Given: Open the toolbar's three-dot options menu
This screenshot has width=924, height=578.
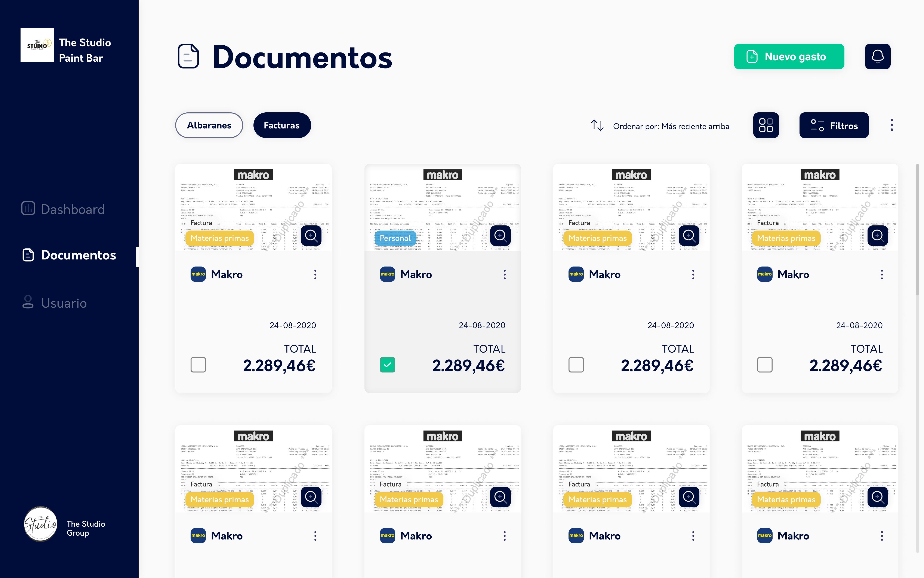Looking at the screenshot, I should click(x=892, y=125).
